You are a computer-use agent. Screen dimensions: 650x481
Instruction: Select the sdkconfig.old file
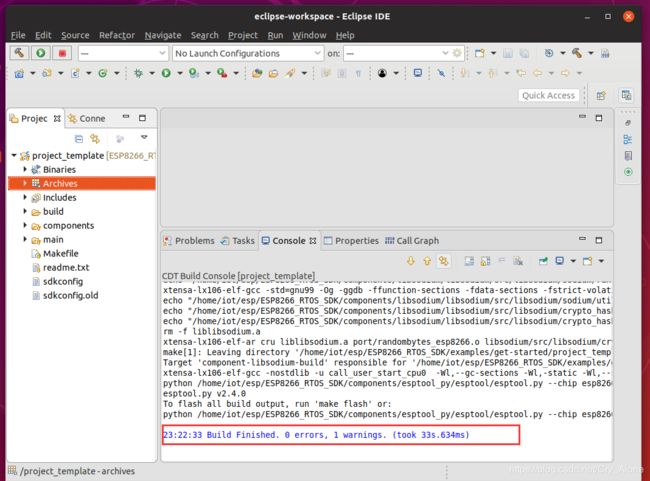[70, 296]
